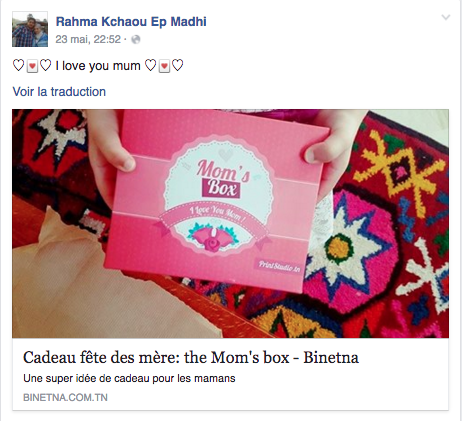Click the Mom's Box logo on the pink box

pos(222,178)
